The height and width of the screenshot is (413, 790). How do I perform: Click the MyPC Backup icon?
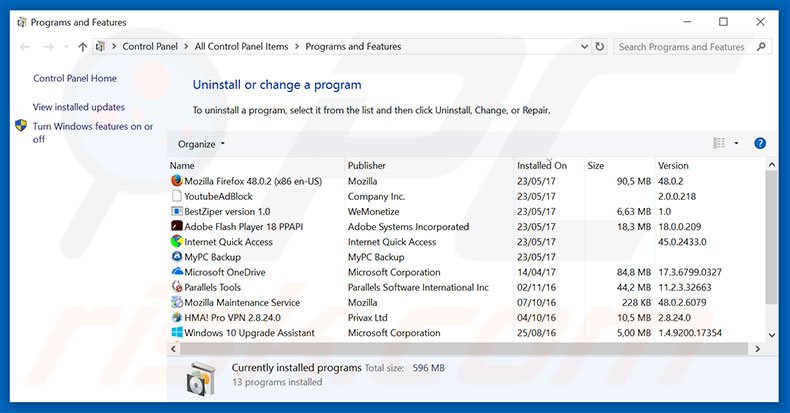pyautogui.click(x=176, y=256)
